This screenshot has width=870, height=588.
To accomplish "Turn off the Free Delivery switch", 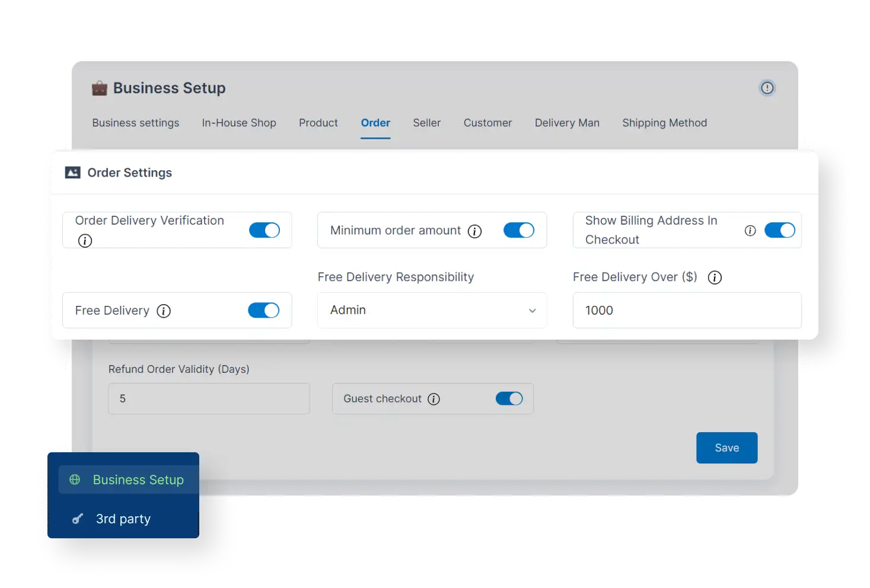I will click(x=263, y=310).
